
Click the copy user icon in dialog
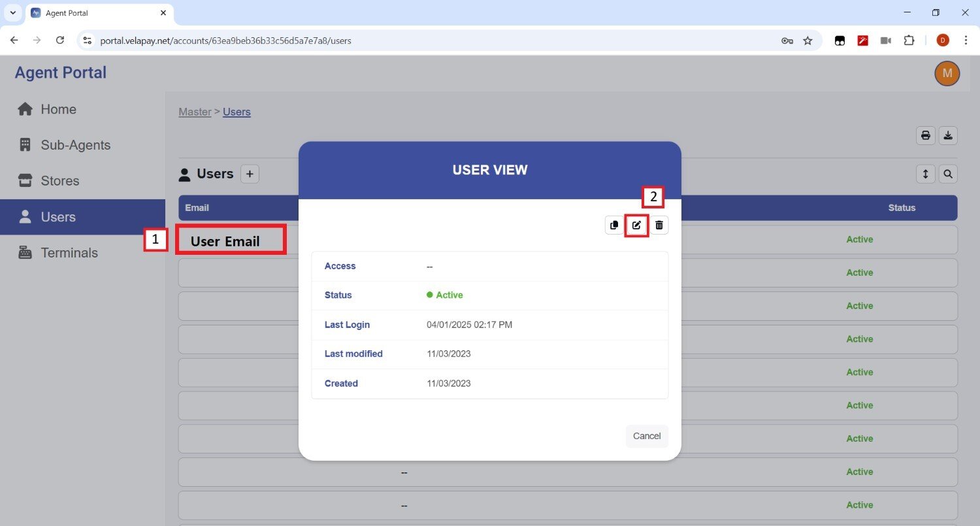(x=614, y=225)
